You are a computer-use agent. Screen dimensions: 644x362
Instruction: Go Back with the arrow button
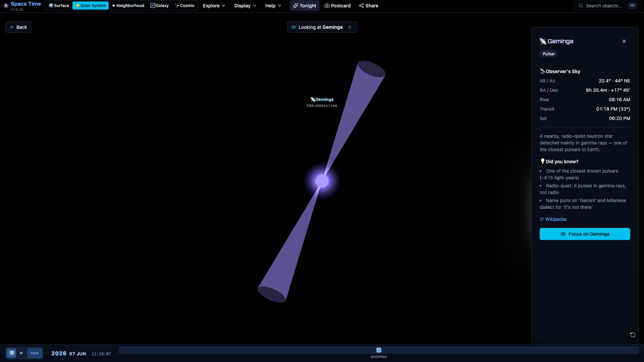(x=18, y=27)
